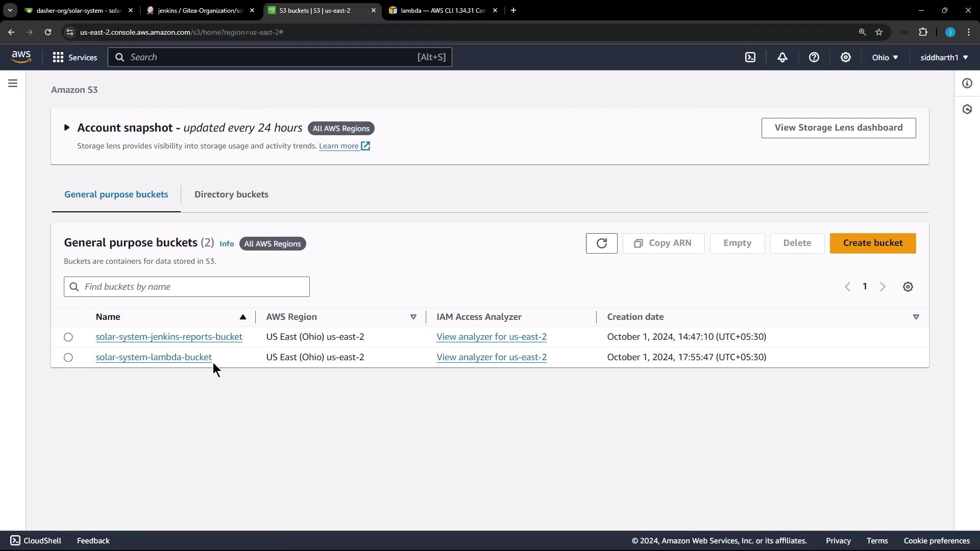Click the Find buckets by name field
980x551 pixels.
pyautogui.click(x=194, y=287)
